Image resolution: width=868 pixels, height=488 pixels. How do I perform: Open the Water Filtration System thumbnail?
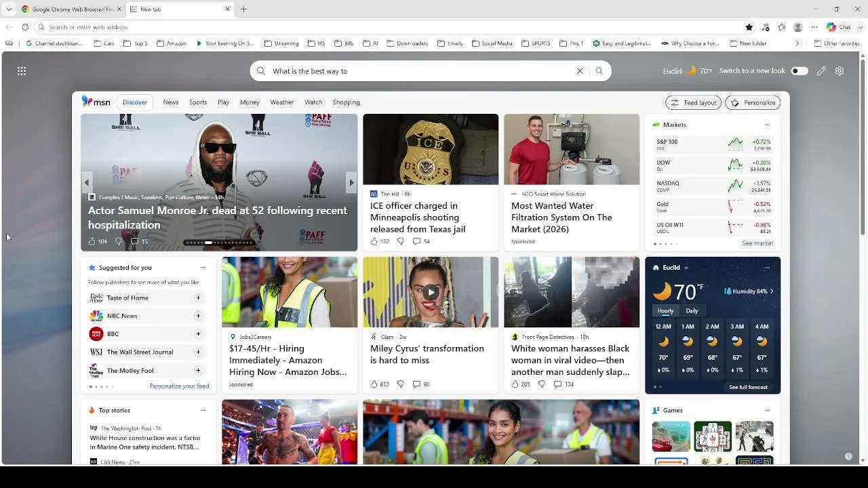pyautogui.click(x=572, y=149)
